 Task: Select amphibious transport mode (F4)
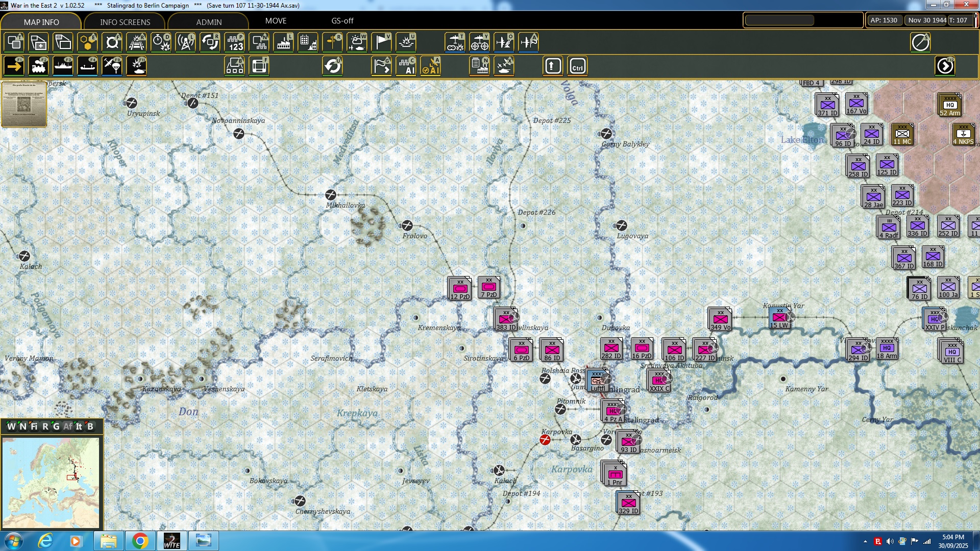(x=87, y=66)
